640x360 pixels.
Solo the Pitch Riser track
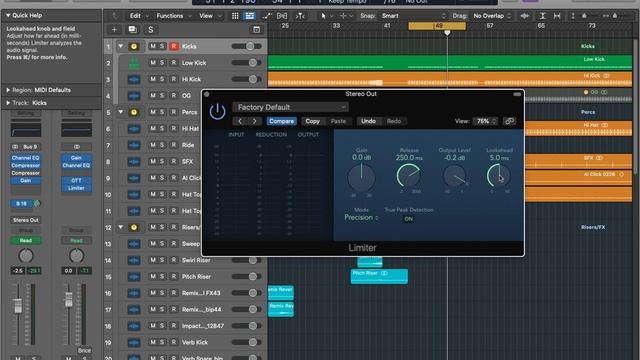point(162,276)
